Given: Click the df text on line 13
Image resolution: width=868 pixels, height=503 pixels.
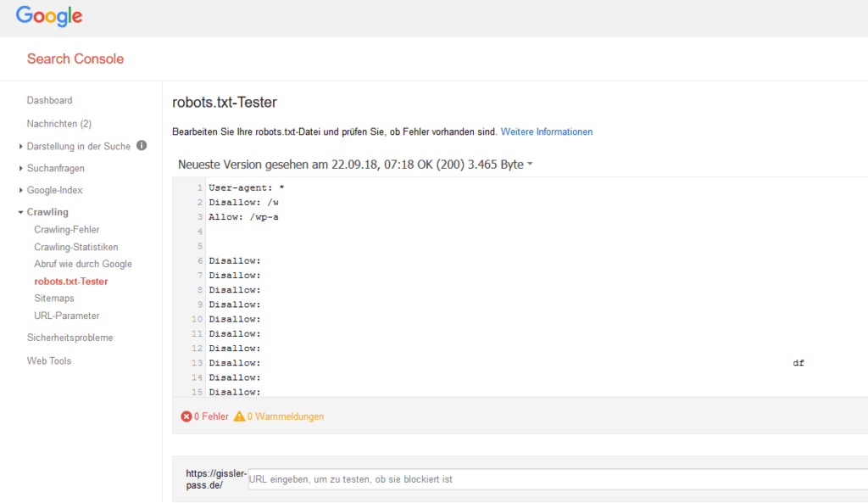Looking at the screenshot, I should (x=798, y=363).
